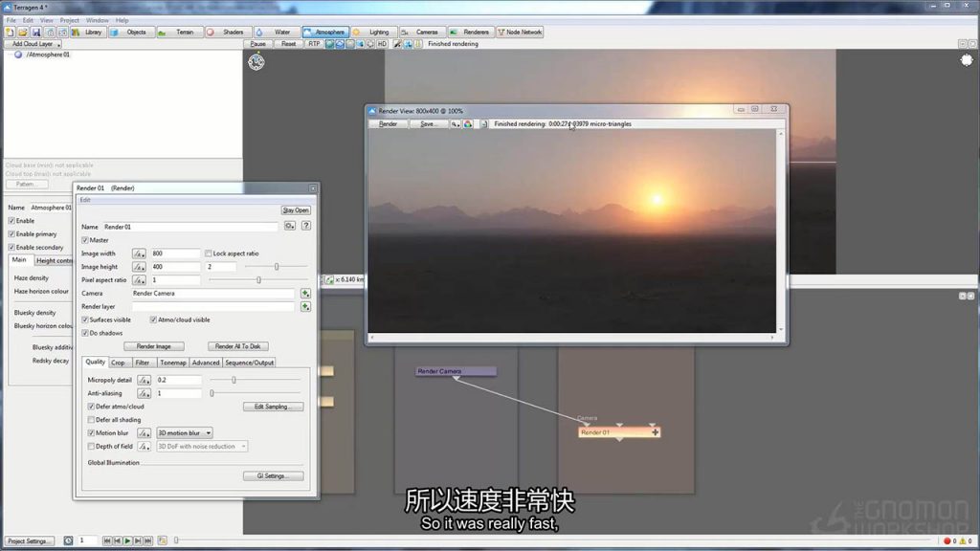Screen dimensions: 980x551
Task: Click the sun icon at preview corner
Action: click(967, 60)
